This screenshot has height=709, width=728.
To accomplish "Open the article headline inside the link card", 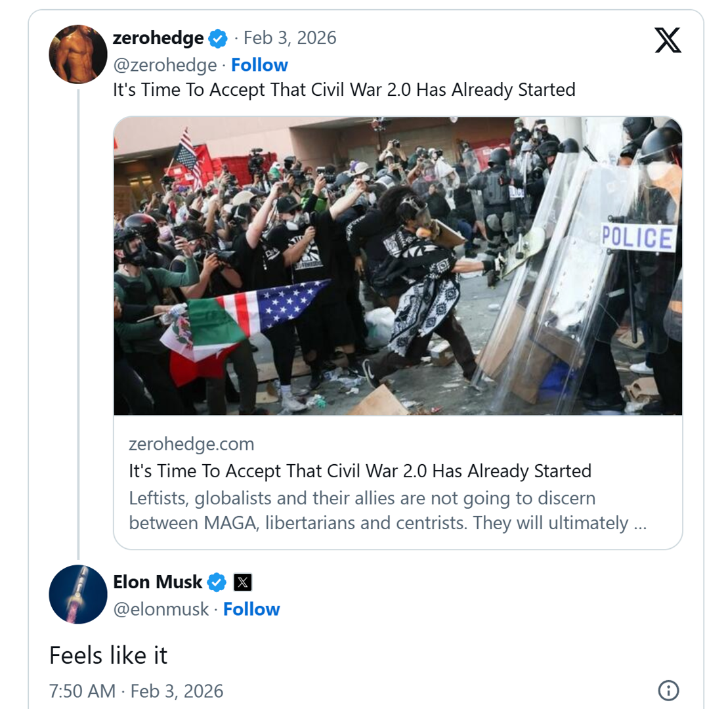I will (360, 471).
